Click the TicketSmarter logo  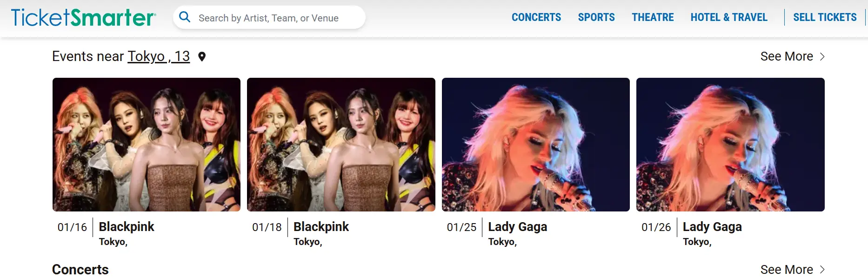coord(84,18)
